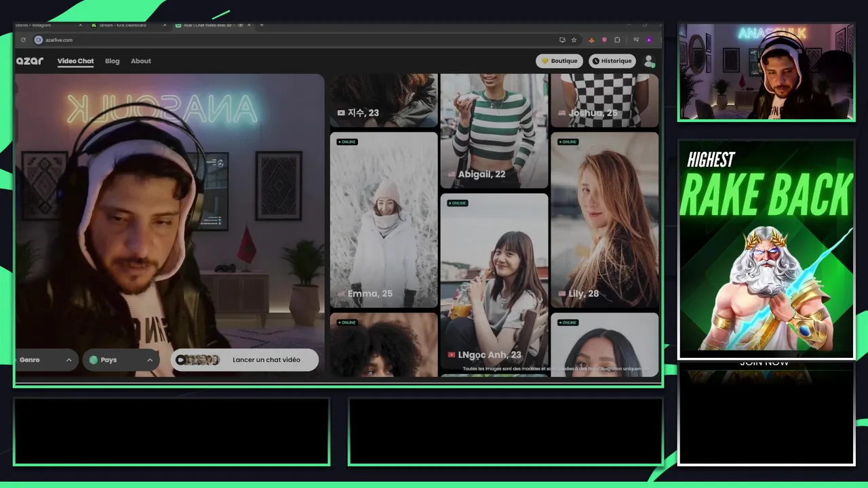The image size is (868, 488).
Task: Close the Stories Instagram browser tab
Action: point(81,25)
